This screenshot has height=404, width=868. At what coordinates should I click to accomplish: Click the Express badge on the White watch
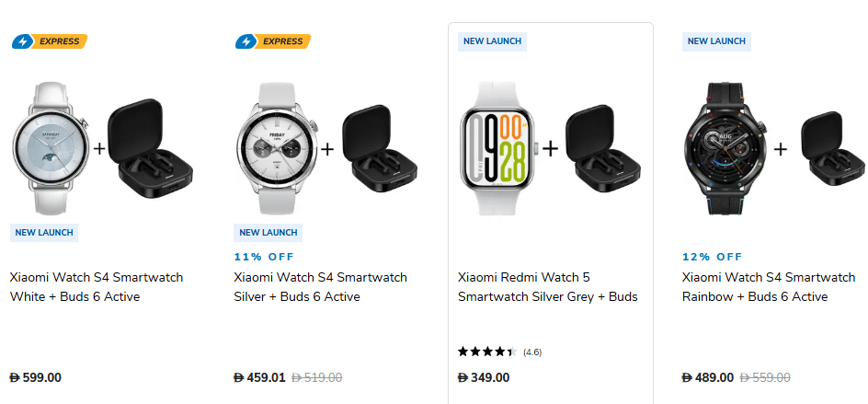(x=49, y=41)
